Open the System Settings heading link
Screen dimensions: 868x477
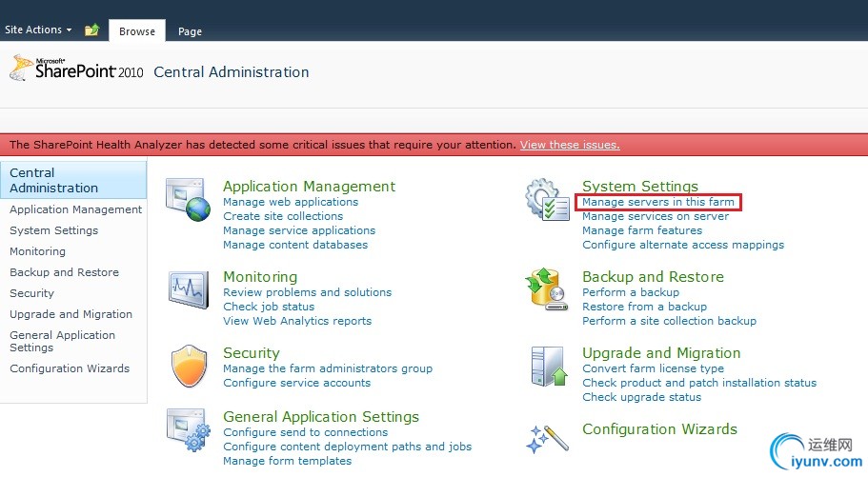(640, 186)
